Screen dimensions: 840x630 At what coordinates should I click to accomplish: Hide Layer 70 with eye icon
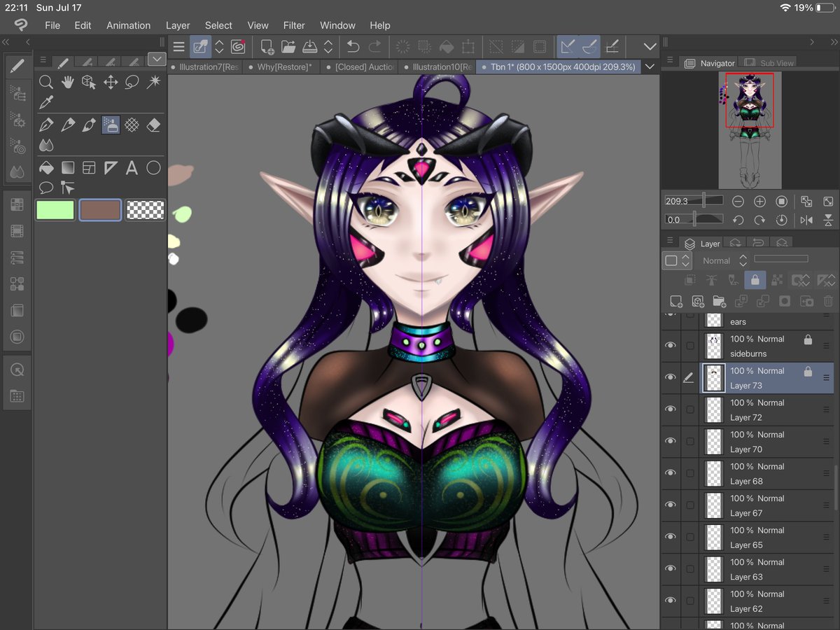[x=671, y=441]
